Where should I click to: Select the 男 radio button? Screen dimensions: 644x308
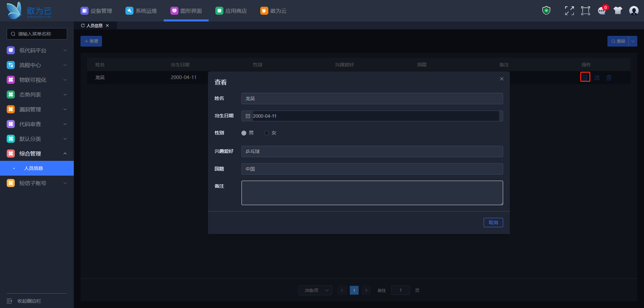tap(244, 133)
